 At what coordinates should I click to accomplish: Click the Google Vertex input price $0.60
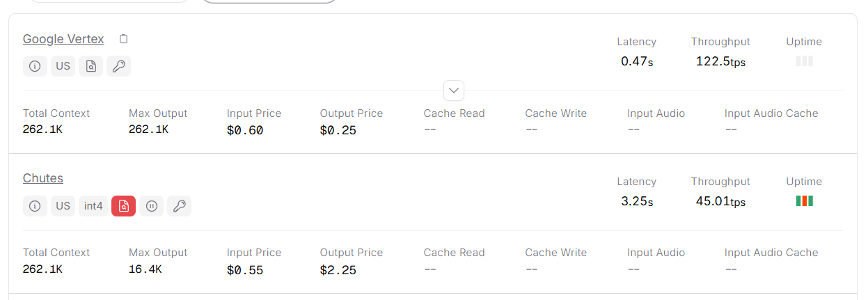point(245,130)
